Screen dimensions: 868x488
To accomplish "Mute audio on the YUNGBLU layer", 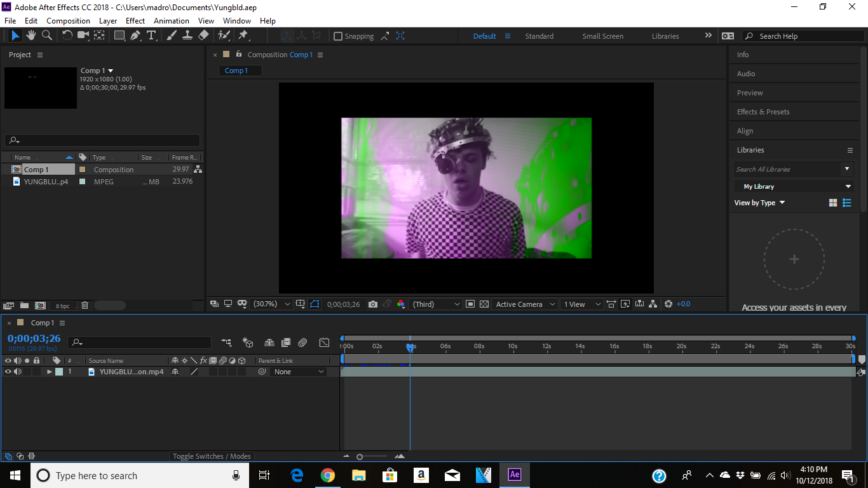I will pos(17,371).
